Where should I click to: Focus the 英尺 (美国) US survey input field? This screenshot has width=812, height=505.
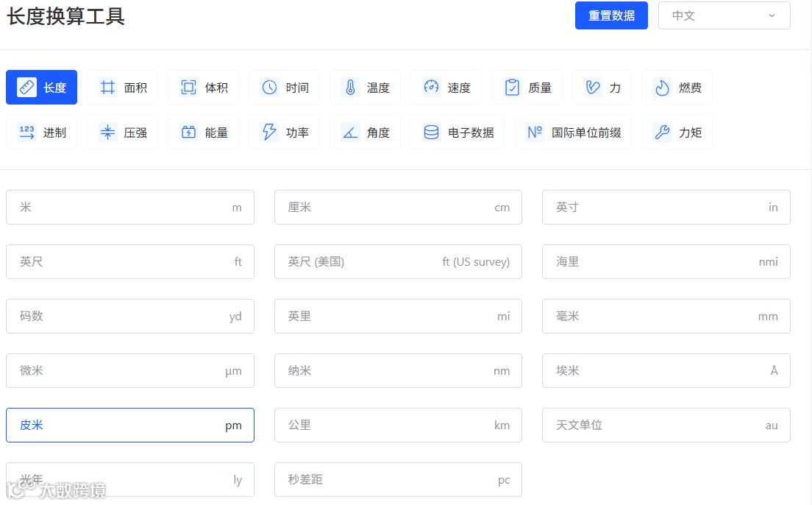398,262
